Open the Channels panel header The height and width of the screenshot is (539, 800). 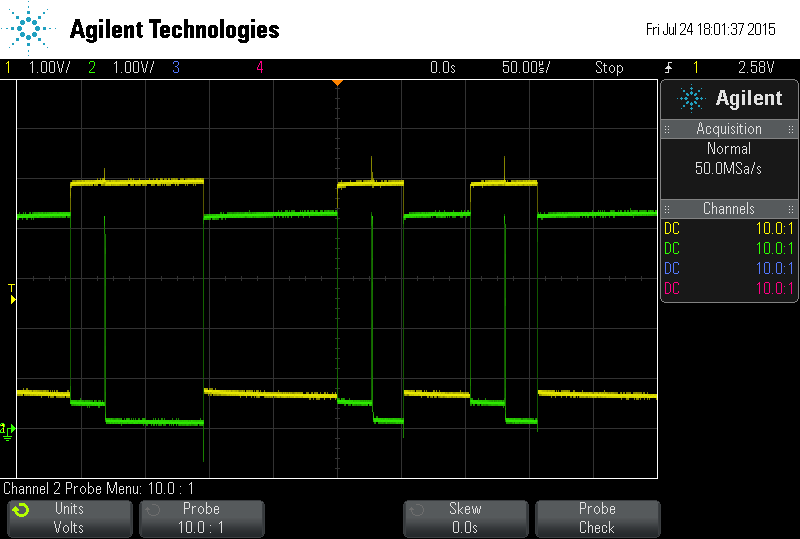pyautogui.click(x=729, y=209)
